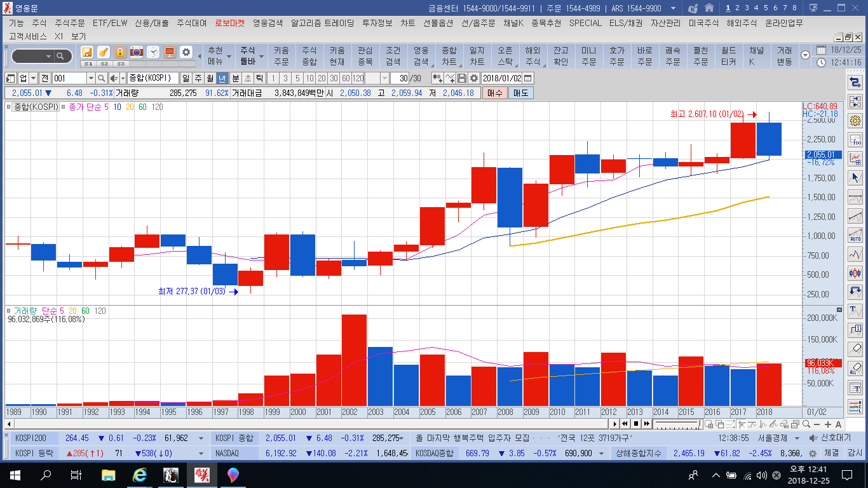Click the red 매수 buy button

(495, 93)
